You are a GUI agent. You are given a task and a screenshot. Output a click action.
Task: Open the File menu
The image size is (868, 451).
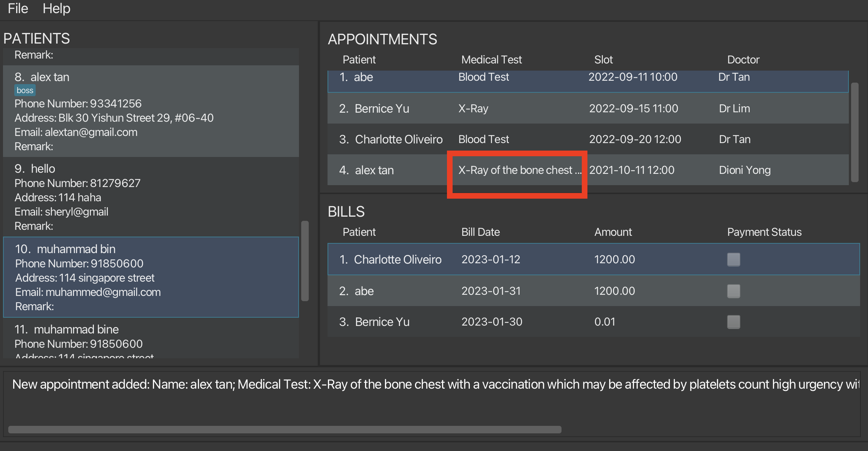click(x=18, y=8)
